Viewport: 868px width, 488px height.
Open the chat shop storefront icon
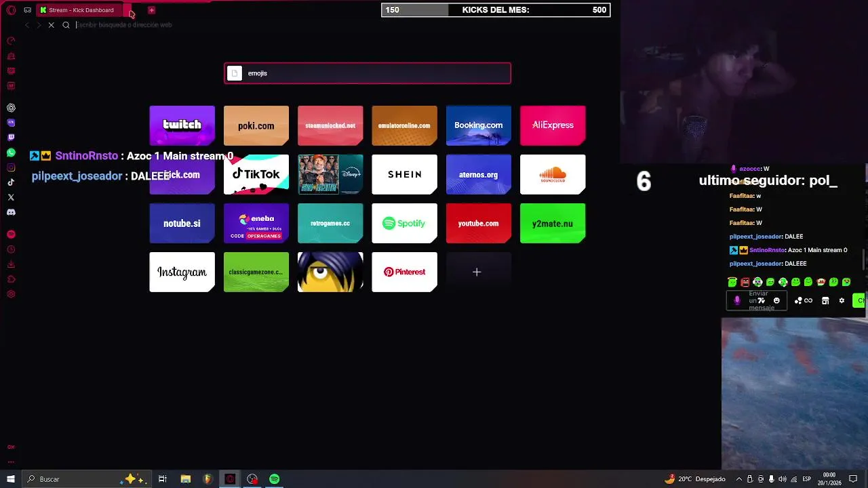825,301
